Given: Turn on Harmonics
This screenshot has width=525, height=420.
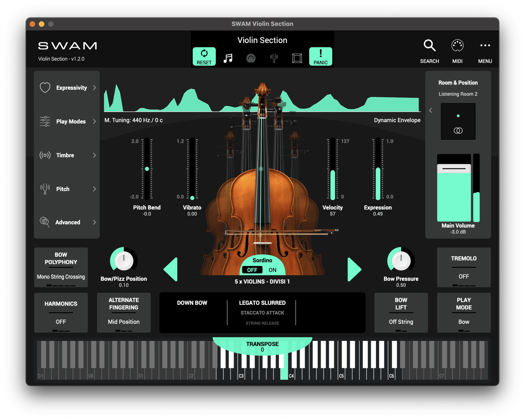Looking at the screenshot, I should point(61,312).
